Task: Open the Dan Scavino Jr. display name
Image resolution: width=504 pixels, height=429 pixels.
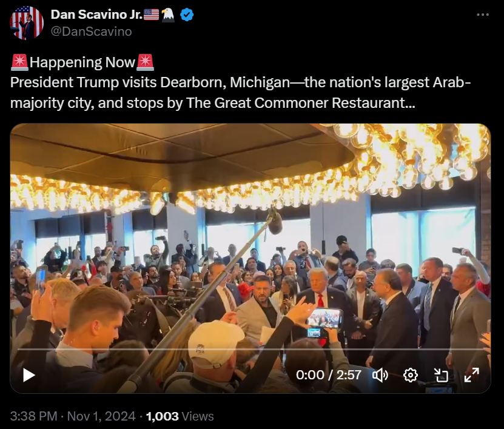Action: (x=96, y=15)
